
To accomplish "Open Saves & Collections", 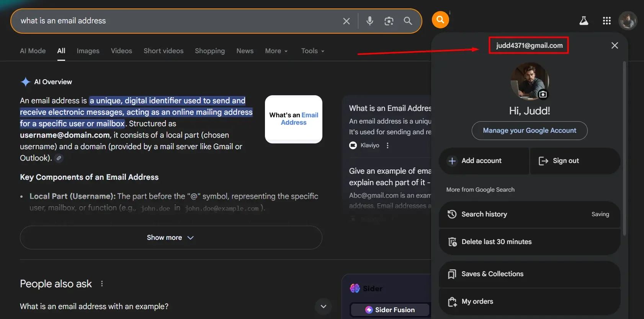I will tap(530, 274).
